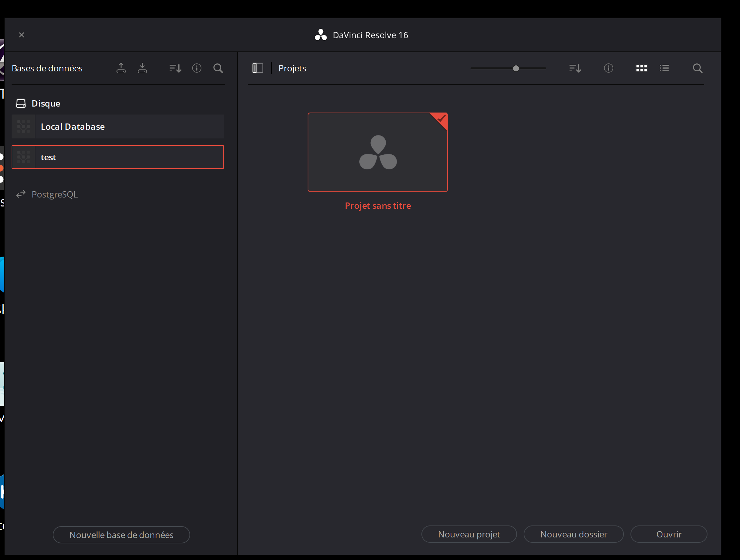This screenshot has width=740, height=560.
Task: Click the icon beside test database
Action: click(x=24, y=157)
